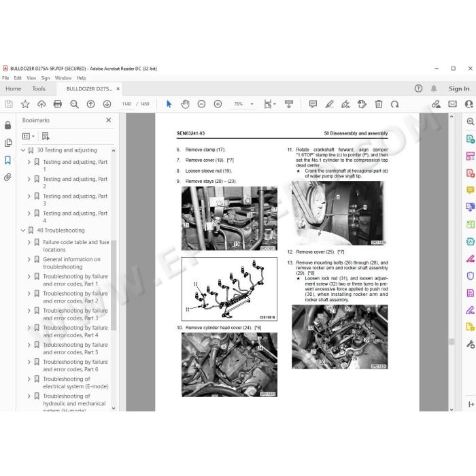Select the Hand pan tool
This screenshot has width=476, height=476.
(x=185, y=104)
